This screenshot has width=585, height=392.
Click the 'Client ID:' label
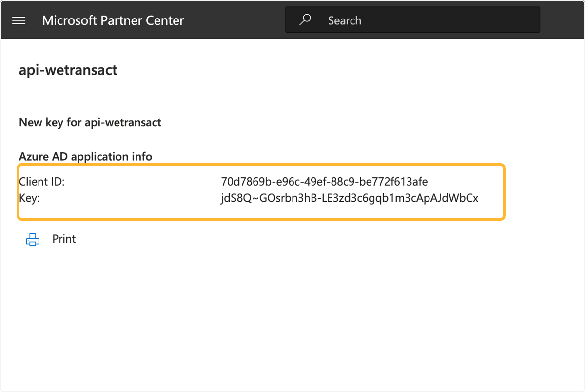[42, 182]
